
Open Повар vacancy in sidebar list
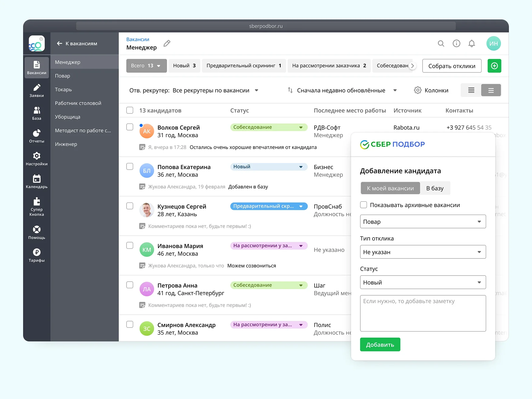tap(85, 76)
